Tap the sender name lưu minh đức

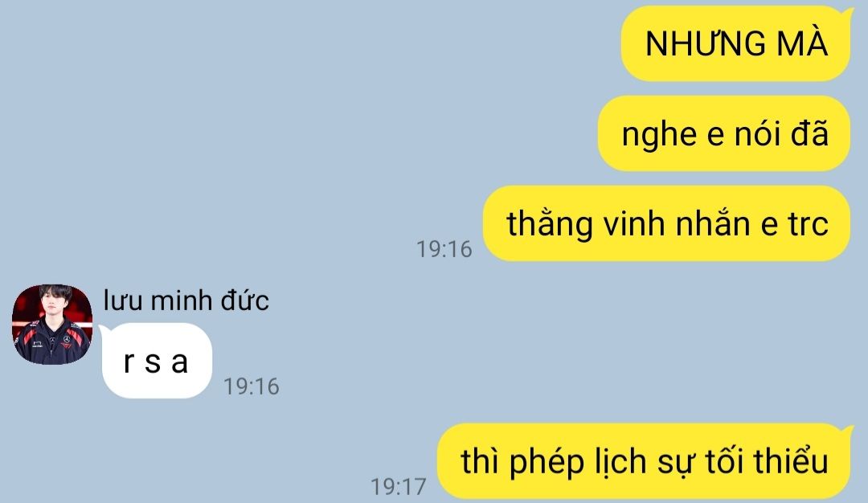[186, 301]
